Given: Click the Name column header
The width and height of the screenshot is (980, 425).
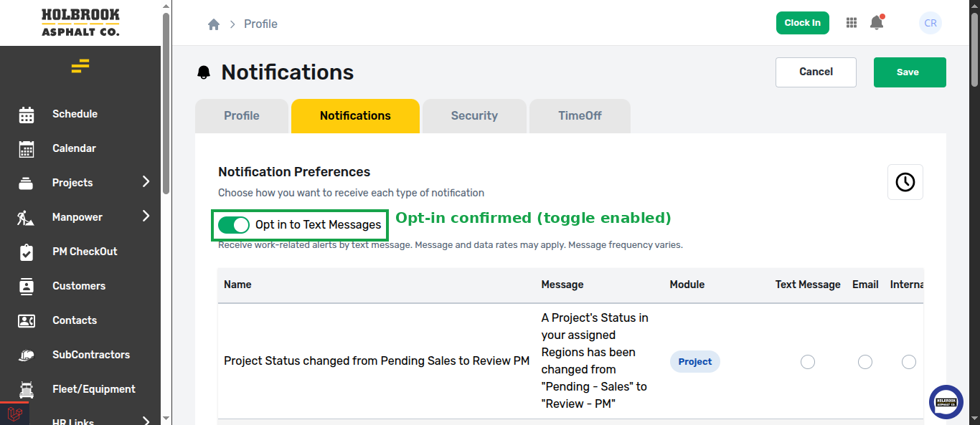Looking at the screenshot, I should 237,285.
